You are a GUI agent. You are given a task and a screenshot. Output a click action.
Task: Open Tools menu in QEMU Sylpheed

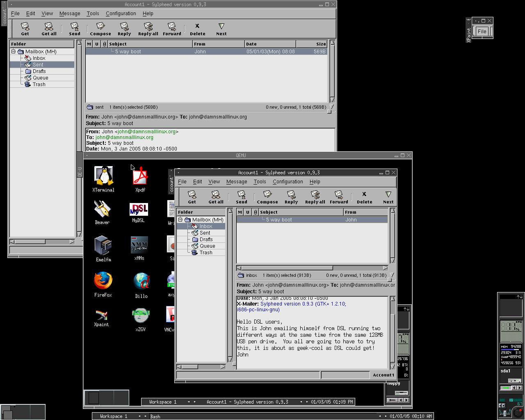click(260, 182)
